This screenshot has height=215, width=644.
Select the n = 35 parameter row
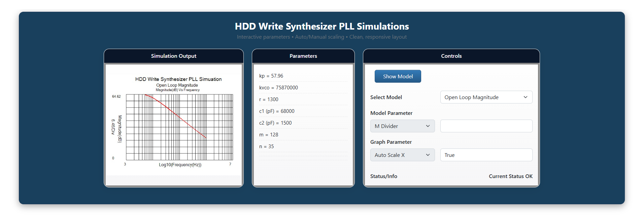[x=303, y=146]
